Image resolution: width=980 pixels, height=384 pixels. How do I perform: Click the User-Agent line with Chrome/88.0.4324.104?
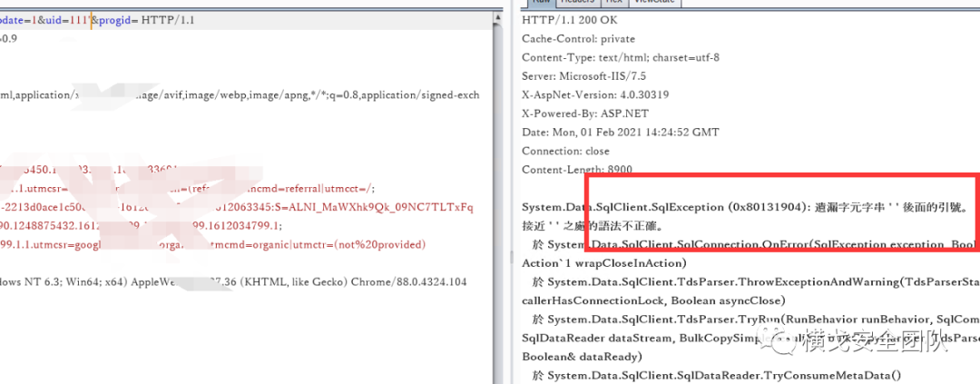point(233,282)
